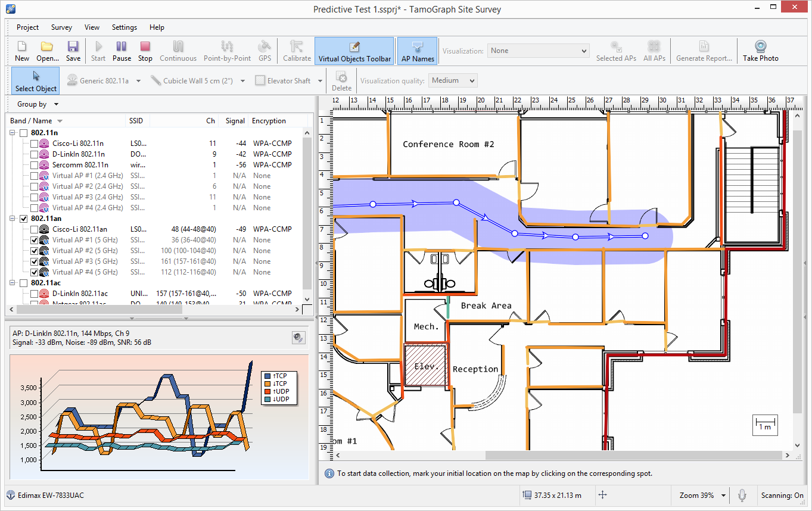
Task: Toggle the Virtual Objects Toolbar
Action: pos(354,51)
